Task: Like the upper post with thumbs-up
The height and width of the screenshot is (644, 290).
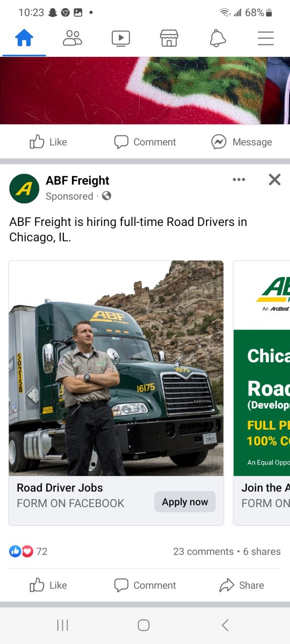Action: [x=48, y=142]
